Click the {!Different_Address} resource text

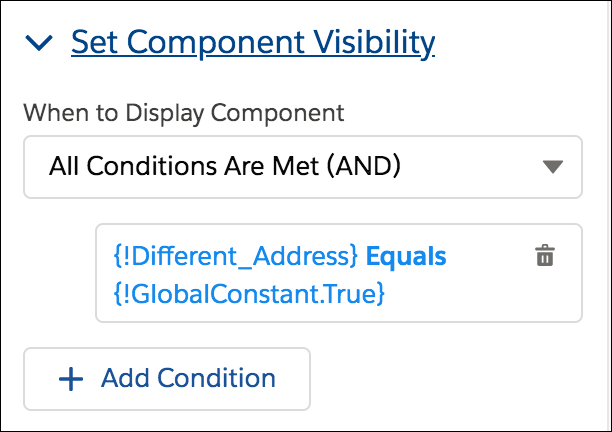coord(235,256)
